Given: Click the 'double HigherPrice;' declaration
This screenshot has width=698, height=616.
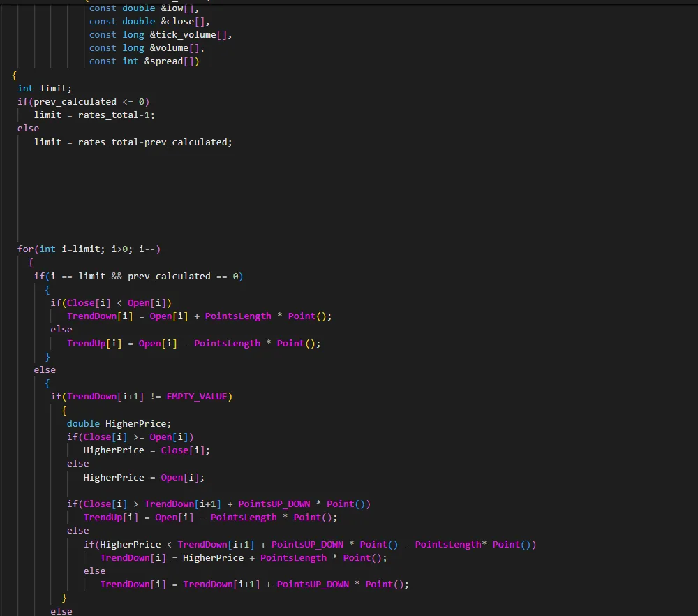Looking at the screenshot, I should [x=119, y=423].
